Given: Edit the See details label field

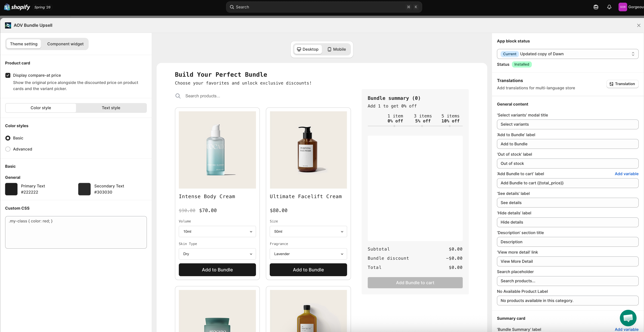Looking at the screenshot, I should [567, 203].
